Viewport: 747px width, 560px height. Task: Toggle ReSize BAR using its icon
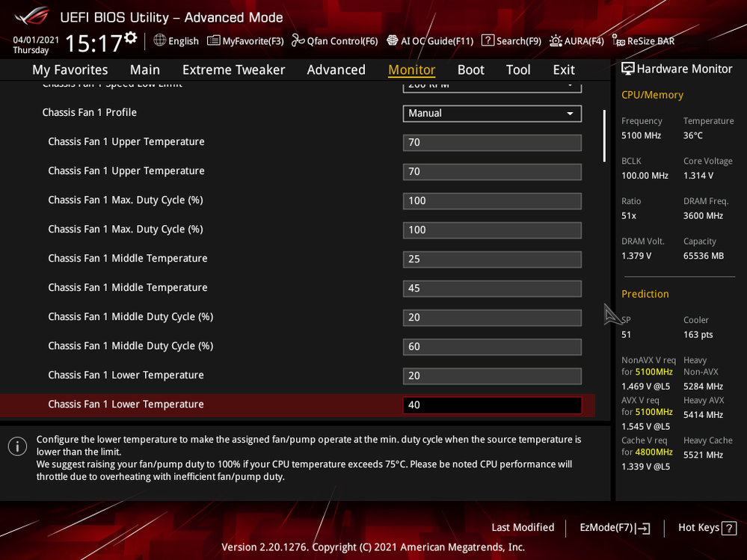tap(618, 40)
